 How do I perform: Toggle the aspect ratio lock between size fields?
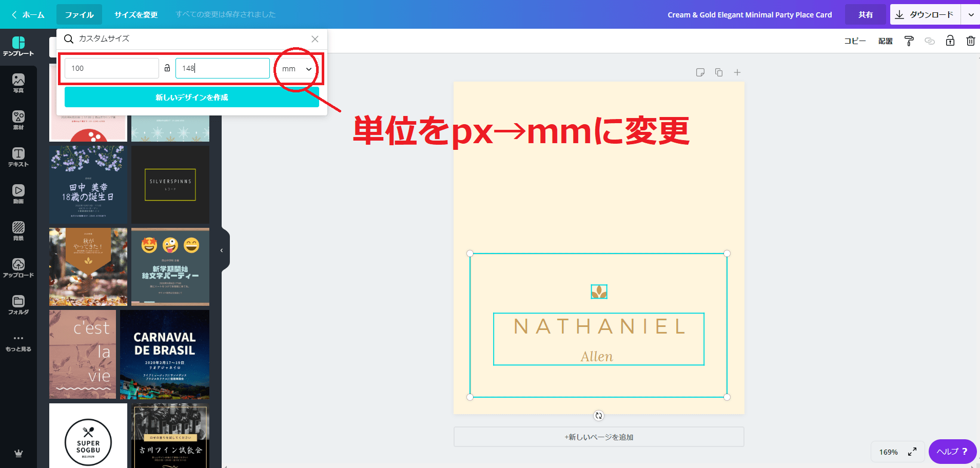click(x=167, y=68)
